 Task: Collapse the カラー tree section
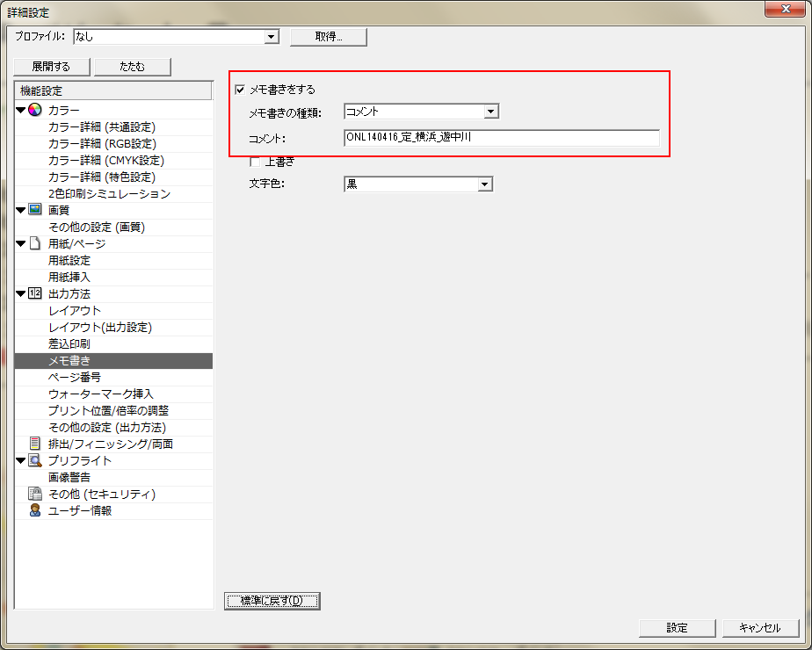pyautogui.click(x=20, y=110)
